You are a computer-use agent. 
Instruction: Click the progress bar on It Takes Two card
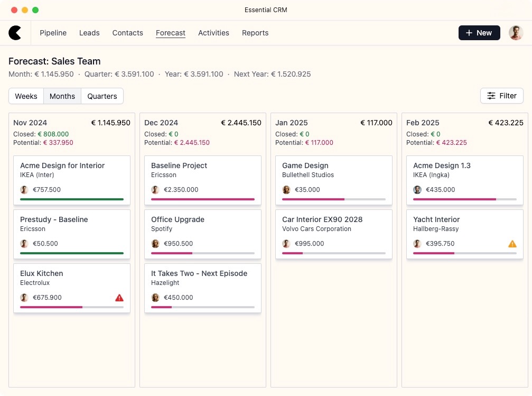[x=202, y=306]
